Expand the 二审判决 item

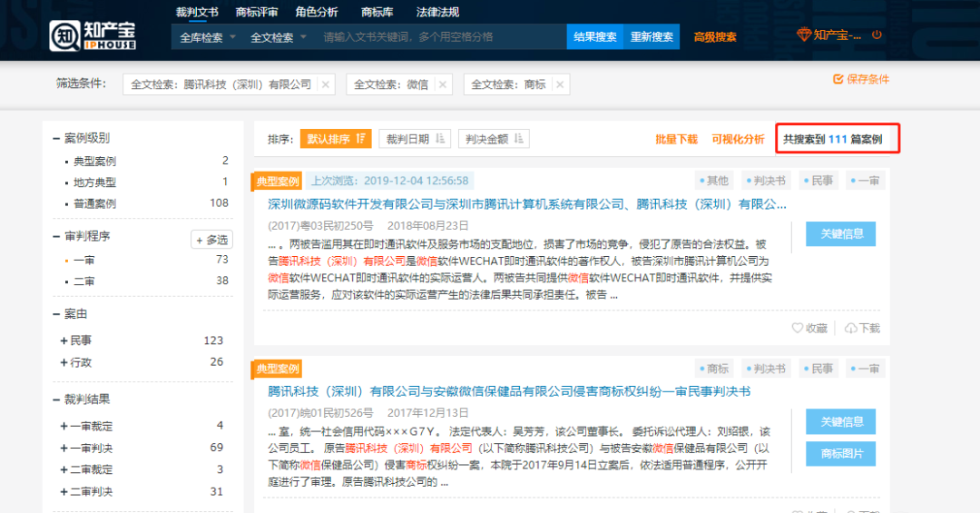click(64, 492)
